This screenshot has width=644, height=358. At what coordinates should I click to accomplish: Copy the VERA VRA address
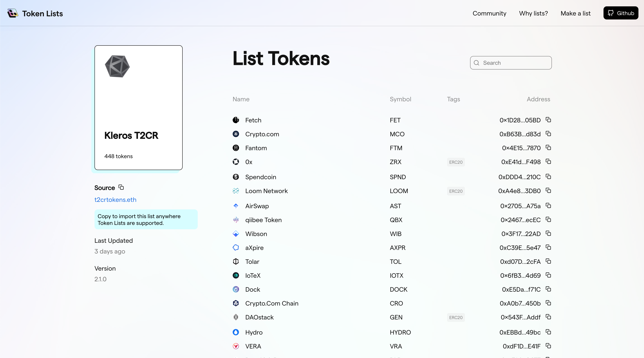tap(548, 346)
